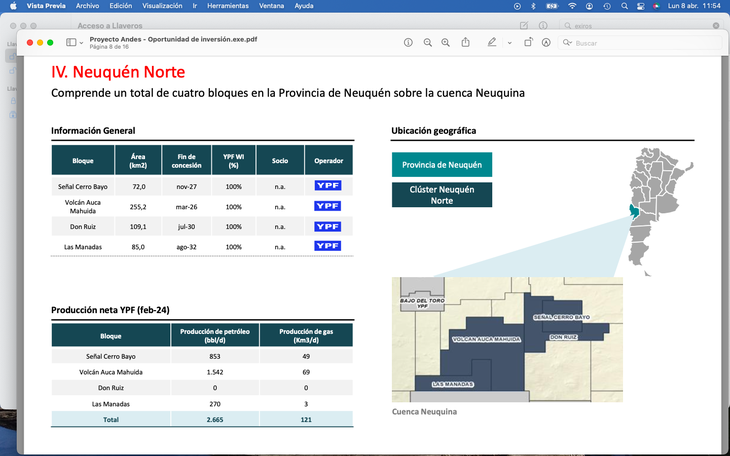Screen dimensions: 730x456
Task: Zoom in on the PDF page
Action: coord(447,43)
